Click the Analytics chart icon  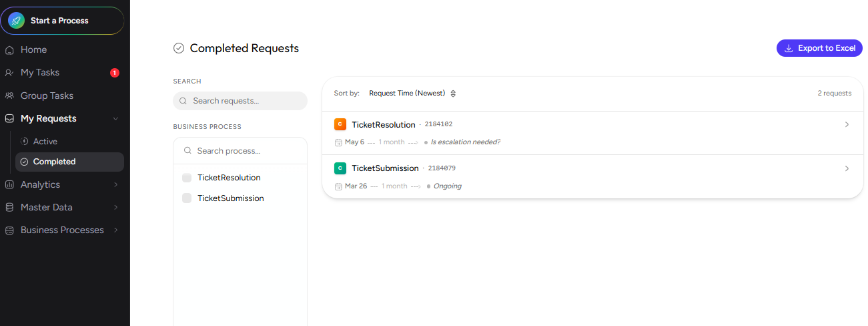(x=9, y=184)
